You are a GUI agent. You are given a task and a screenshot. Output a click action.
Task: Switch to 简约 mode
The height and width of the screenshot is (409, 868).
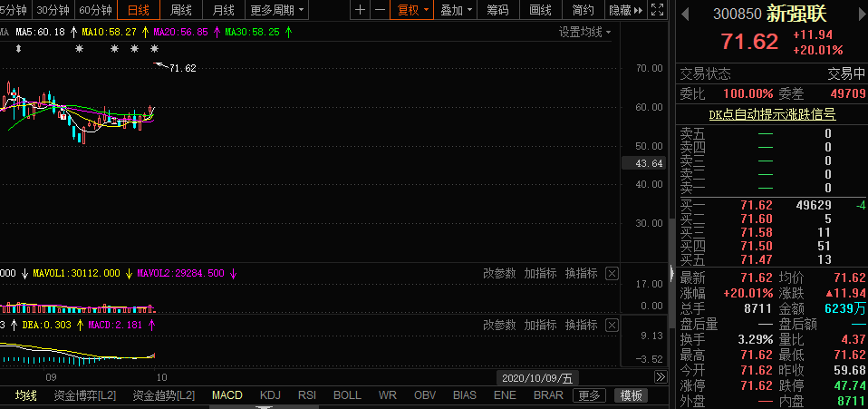[x=583, y=10]
